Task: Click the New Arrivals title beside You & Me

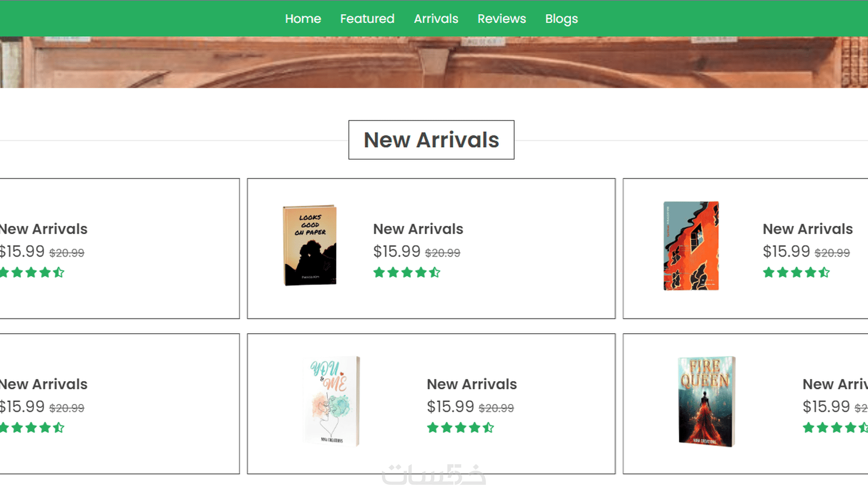Action: click(x=471, y=384)
